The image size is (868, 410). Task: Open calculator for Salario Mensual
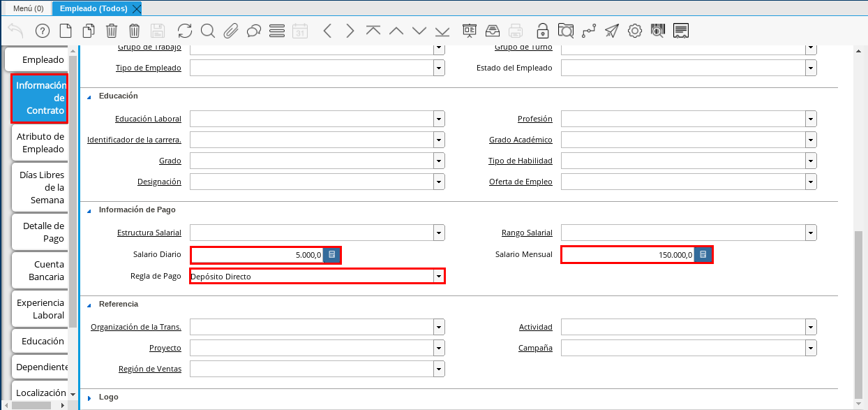click(703, 255)
